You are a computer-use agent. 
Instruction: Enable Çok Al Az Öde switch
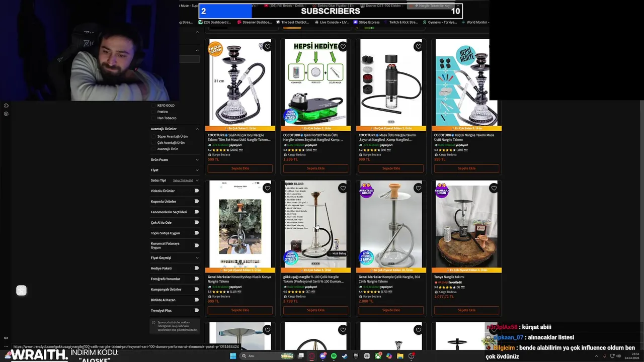point(196,222)
